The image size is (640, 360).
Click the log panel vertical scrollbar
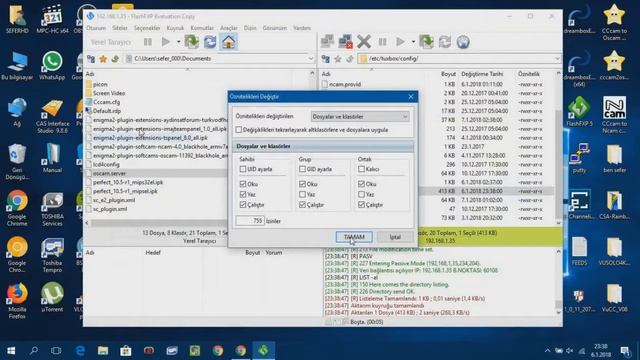pyautogui.click(x=558, y=282)
